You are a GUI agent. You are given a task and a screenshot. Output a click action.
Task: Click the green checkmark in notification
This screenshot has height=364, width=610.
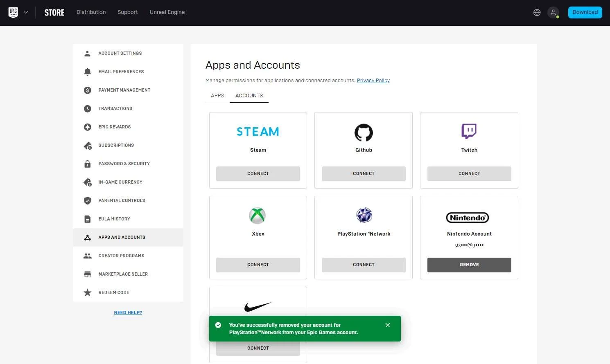218,325
